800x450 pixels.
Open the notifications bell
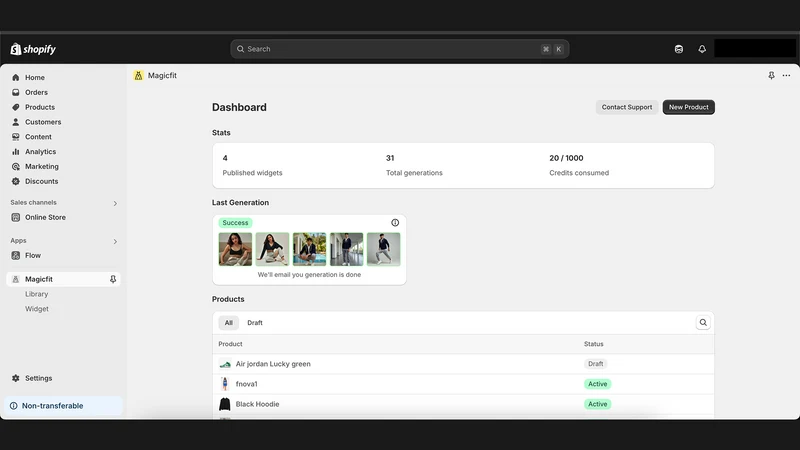pyautogui.click(x=702, y=49)
